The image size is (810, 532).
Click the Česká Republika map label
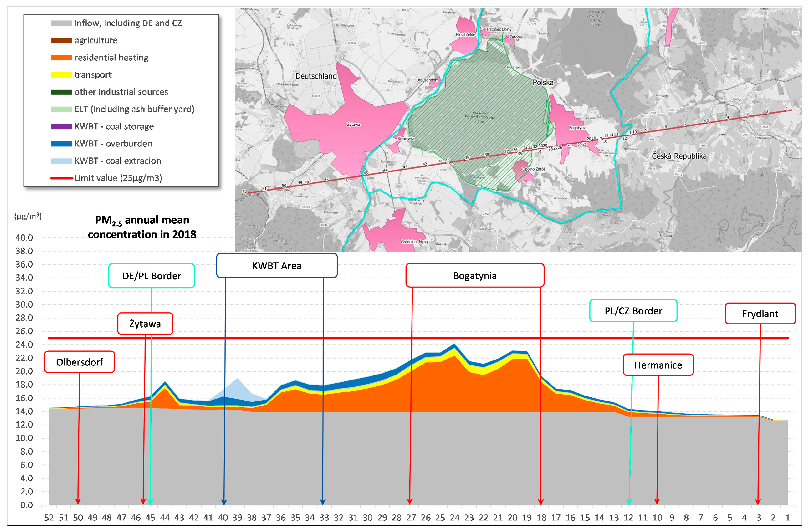pos(679,156)
